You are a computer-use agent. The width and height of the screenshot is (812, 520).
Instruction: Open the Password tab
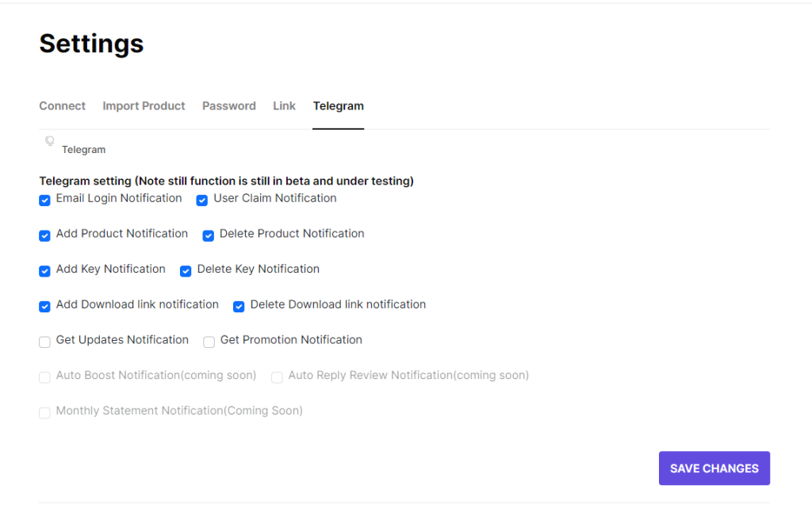229,106
